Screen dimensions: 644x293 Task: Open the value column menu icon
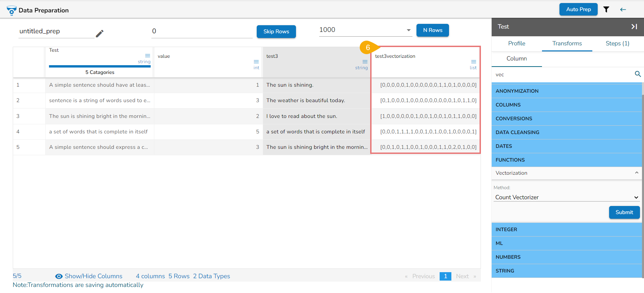pyautogui.click(x=256, y=62)
